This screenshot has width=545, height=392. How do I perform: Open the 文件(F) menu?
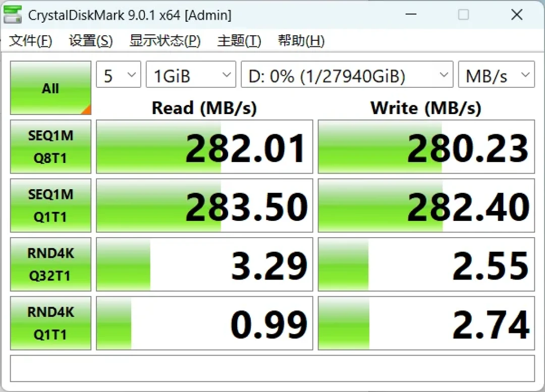31,41
